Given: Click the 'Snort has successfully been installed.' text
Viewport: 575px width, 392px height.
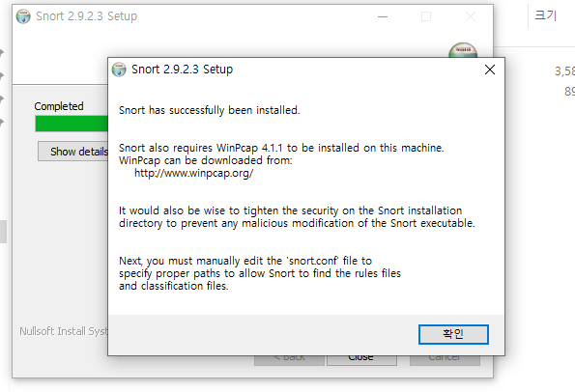Looking at the screenshot, I should [x=209, y=110].
